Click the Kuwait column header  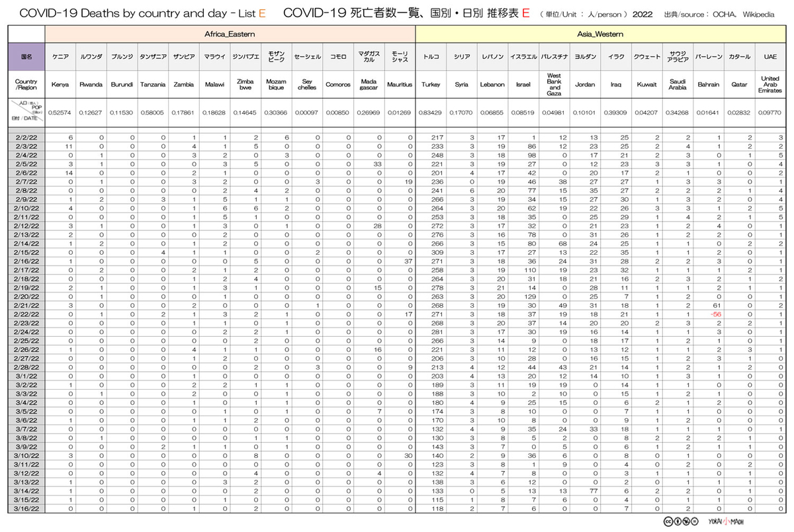[x=646, y=85]
